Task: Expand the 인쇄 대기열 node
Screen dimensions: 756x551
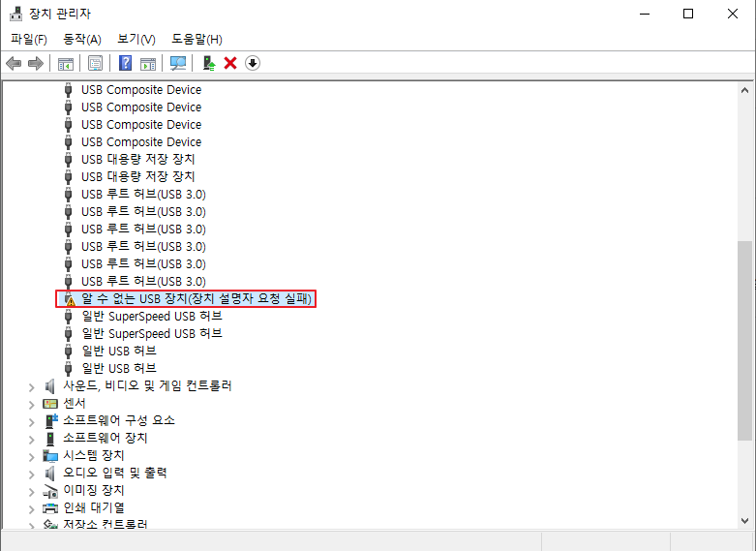Action: coord(32,508)
